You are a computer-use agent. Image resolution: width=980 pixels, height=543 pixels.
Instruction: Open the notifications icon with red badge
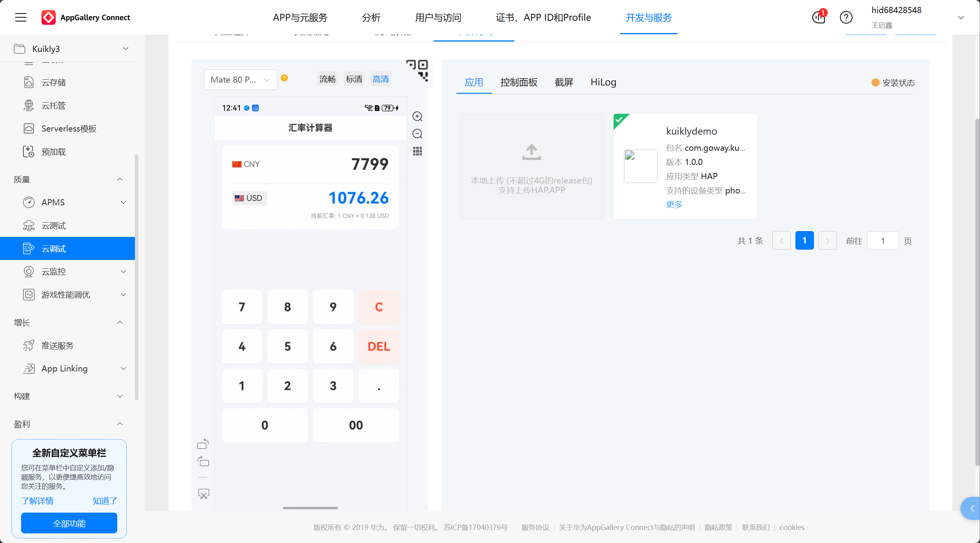pyautogui.click(x=819, y=17)
